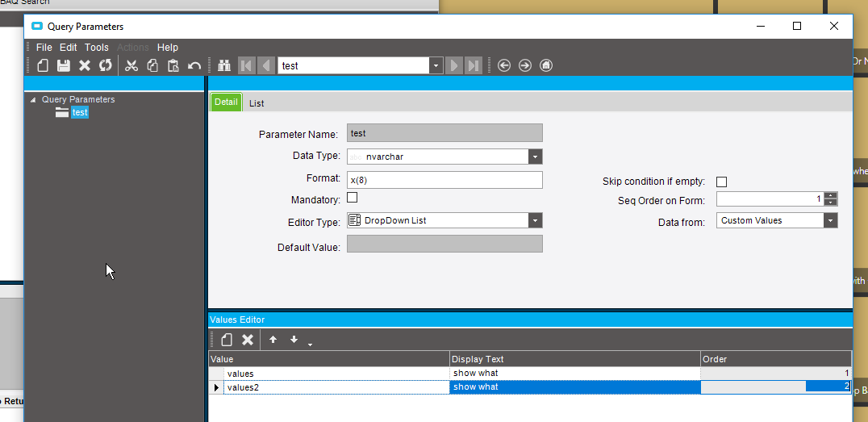Undo the last change with curved arrow icon
The width and height of the screenshot is (868, 422).
pyautogui.click(x=194, y=65)
